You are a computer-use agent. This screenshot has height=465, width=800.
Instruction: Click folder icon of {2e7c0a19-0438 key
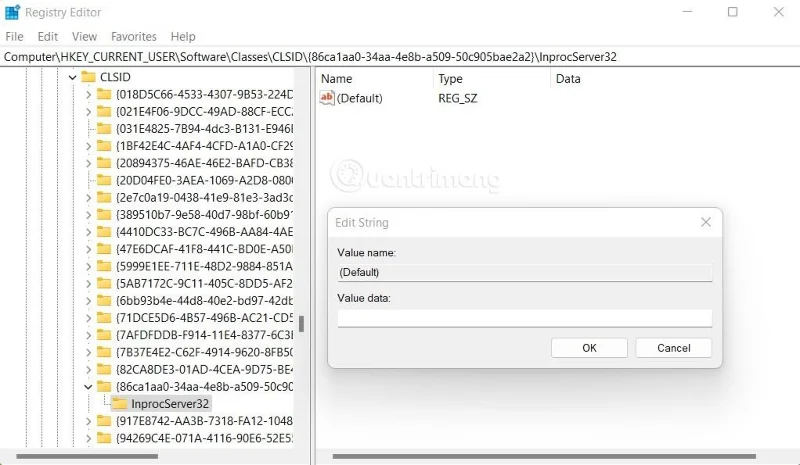point(104,197)
